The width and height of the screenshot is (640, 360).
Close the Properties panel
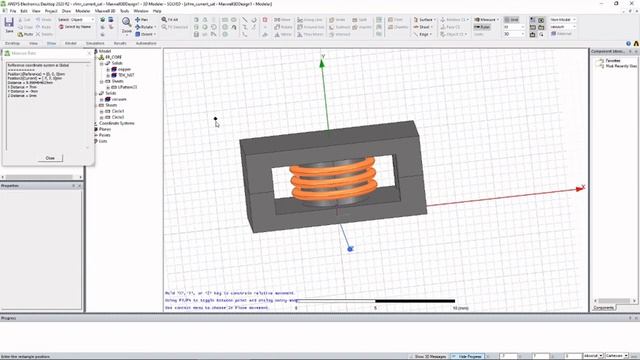[x=79, y=186]
